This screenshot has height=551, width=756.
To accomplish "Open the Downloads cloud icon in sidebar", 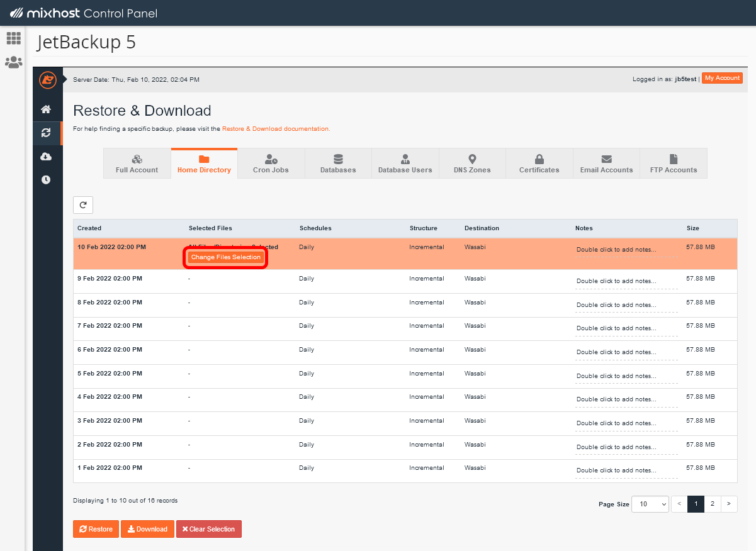I will (x=46, y=157).
